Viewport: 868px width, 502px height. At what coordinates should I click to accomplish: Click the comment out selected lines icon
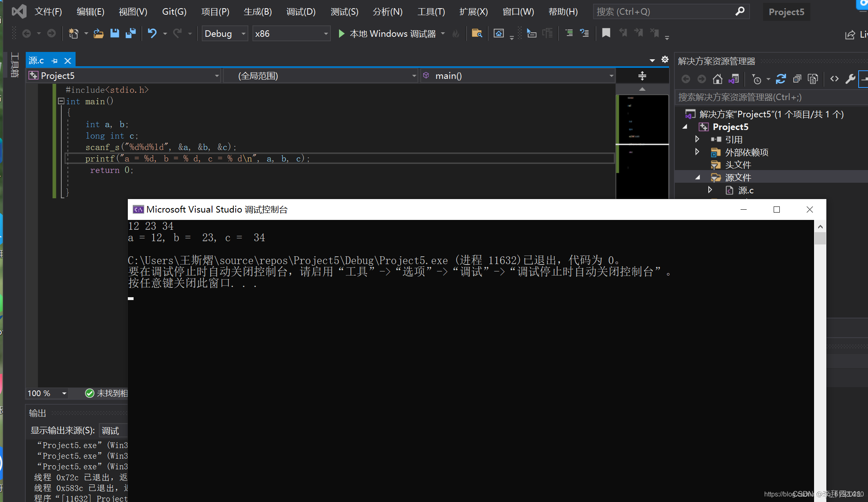click(x=569, y=34)
